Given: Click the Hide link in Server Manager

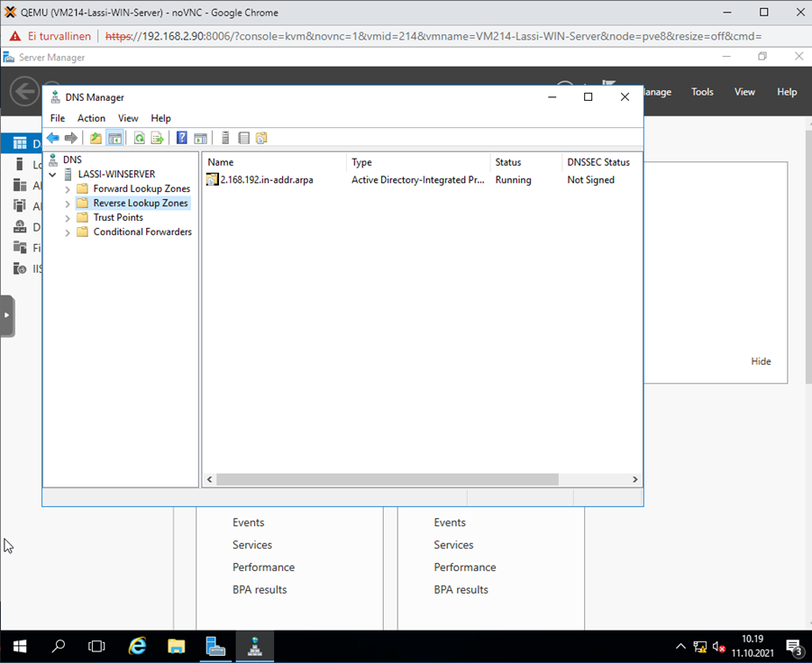Looking at the screenshot, I should pos(761,361).
